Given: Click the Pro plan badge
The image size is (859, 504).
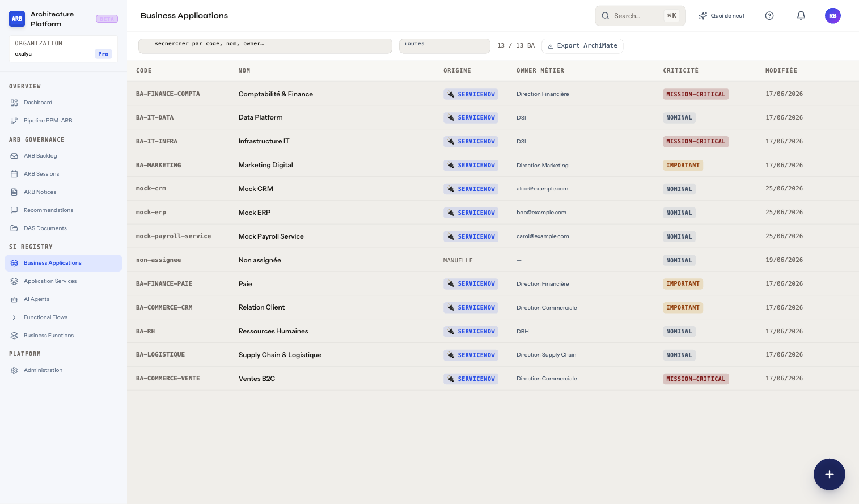Looking at the screenshot, I should point(103,54).
